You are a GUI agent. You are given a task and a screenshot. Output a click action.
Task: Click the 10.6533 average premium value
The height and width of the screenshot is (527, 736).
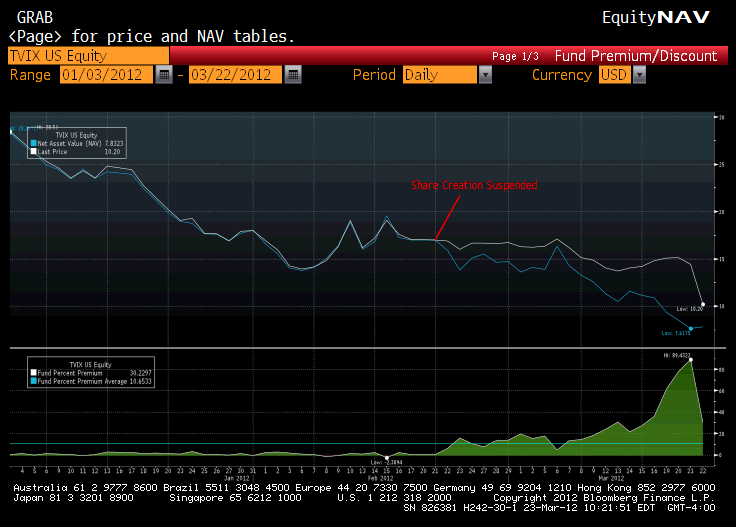coord(141,381)
